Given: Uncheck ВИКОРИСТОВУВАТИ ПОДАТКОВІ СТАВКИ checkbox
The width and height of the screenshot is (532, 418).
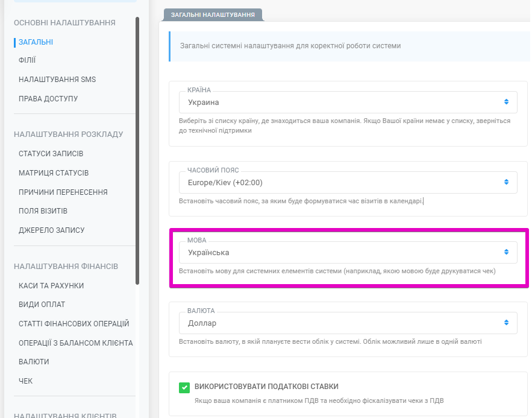Looking at the screenshot, I should click(184, 387).
